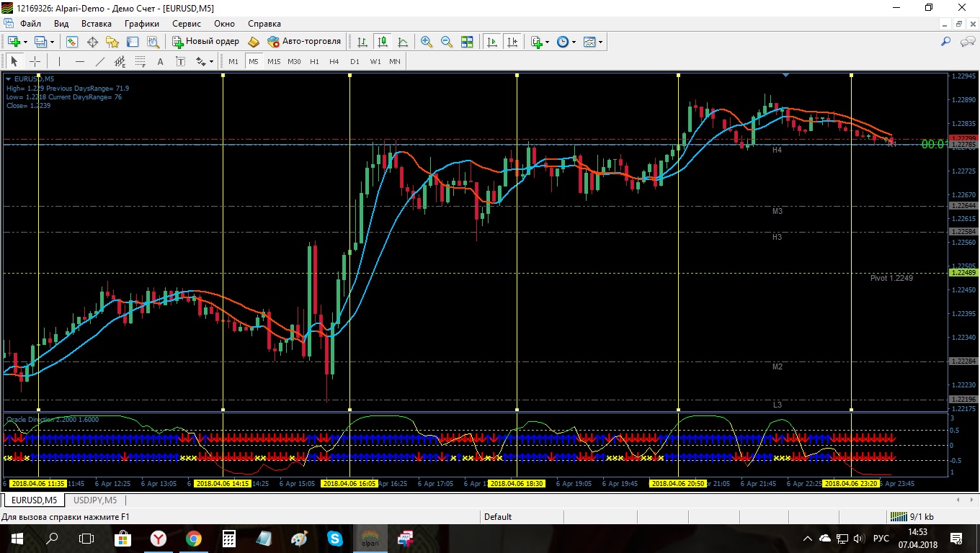
Task: Open the Сервис menu
Action: click(187, 24)
